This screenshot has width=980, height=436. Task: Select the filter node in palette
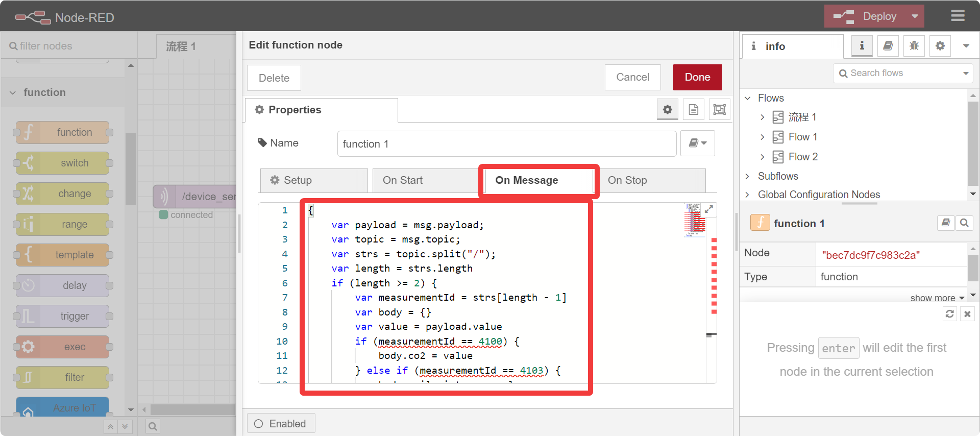point(63,377)
